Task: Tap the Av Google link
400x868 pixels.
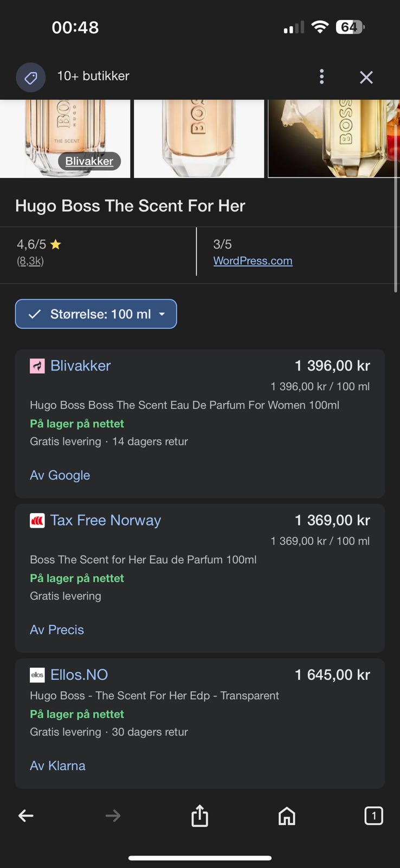Action: 60,475
